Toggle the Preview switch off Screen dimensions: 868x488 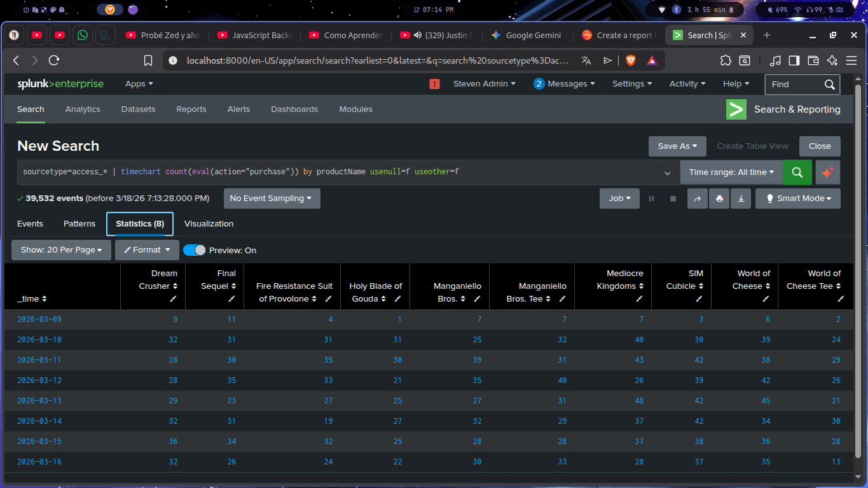click(x=195, y=250)
